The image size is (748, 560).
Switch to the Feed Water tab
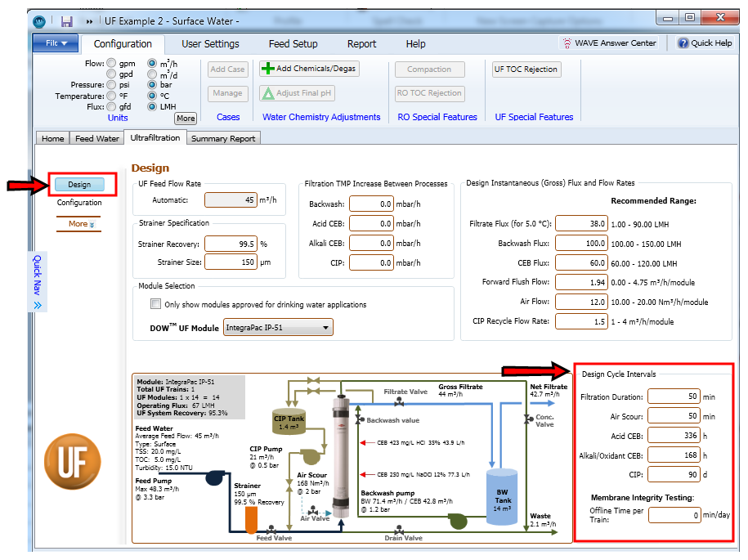point(96,138)
